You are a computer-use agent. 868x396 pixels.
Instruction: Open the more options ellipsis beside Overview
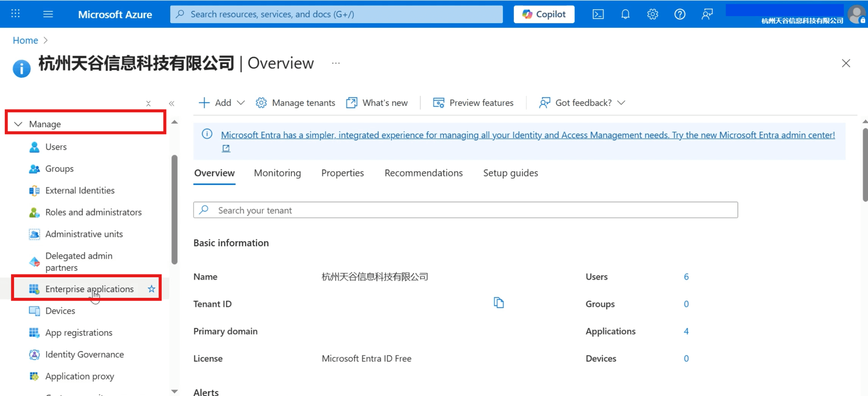pos(336,63)
